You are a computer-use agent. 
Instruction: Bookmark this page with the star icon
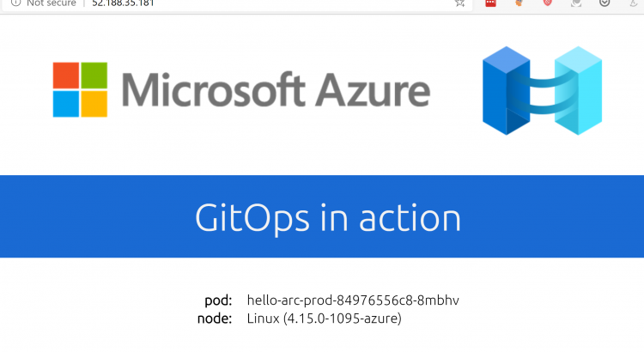459,3
